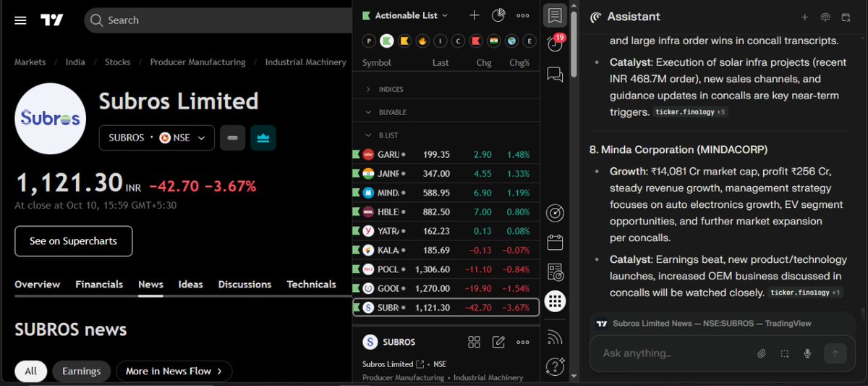Image resolution: width=868 pixels, height=386 pixels.
Task: Sort by the Last column header
Action: [441, 63]
